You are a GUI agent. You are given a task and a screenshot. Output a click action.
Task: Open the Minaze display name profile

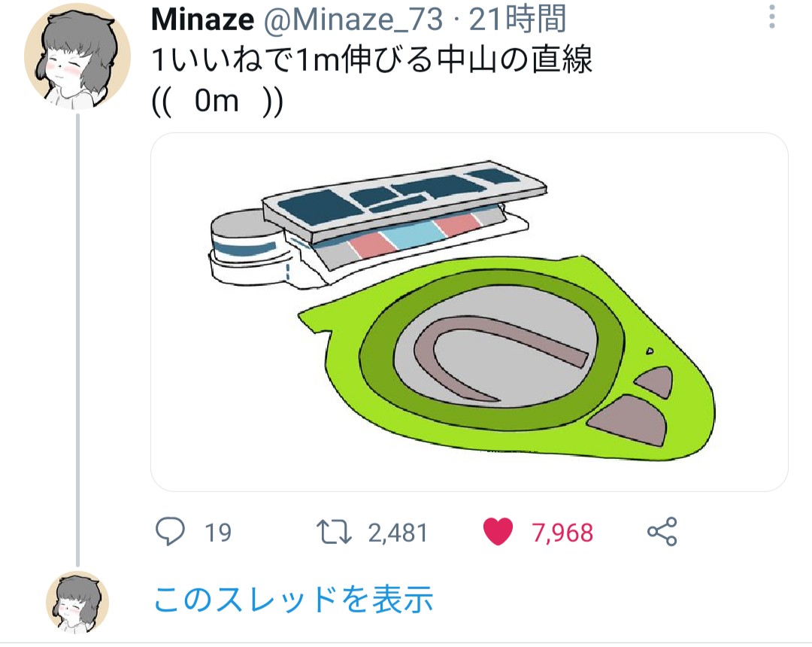202,20
